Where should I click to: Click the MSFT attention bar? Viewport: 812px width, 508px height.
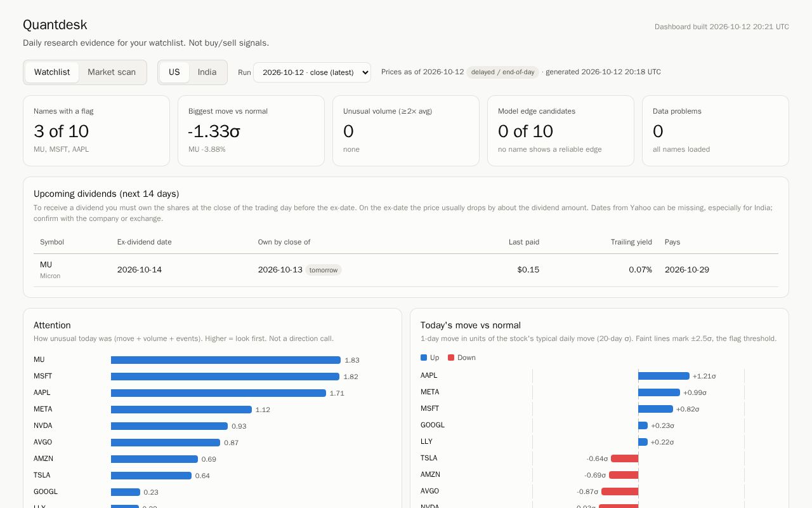pyautogui.click(x=225, y=377)
